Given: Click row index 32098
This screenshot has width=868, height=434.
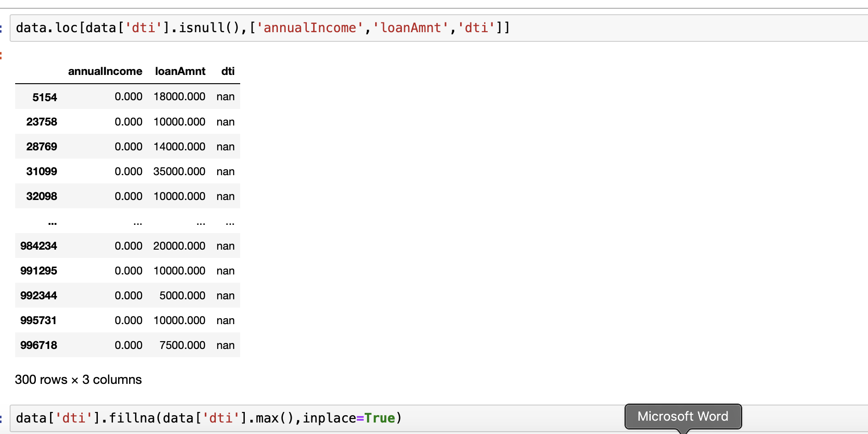Looking at the screenshot, I should pyautogui.click(x=42, y=196).
